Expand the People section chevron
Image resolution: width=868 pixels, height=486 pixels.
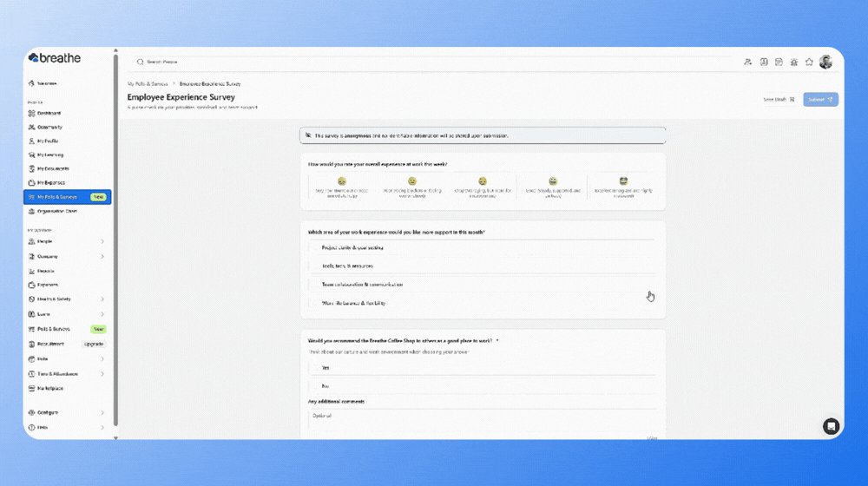pyautogui.click(x=102, y=242)
